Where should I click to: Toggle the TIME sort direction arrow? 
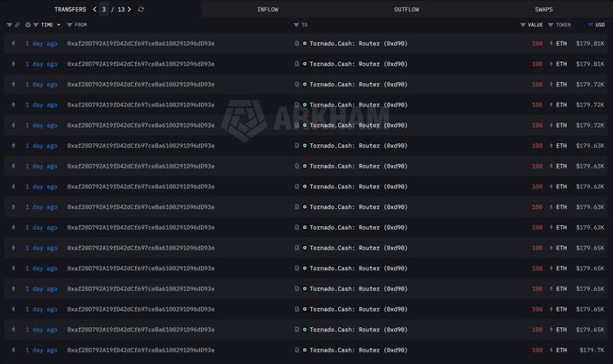tap(59, 25)
